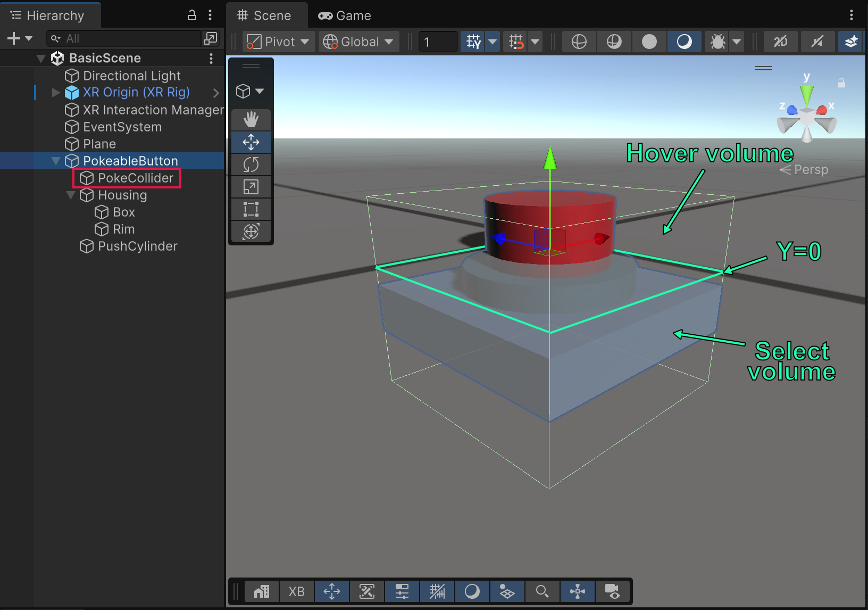Select XR Interaction Manager object
This screenshot has width=868, height=610.
click(x=153, y=110)
